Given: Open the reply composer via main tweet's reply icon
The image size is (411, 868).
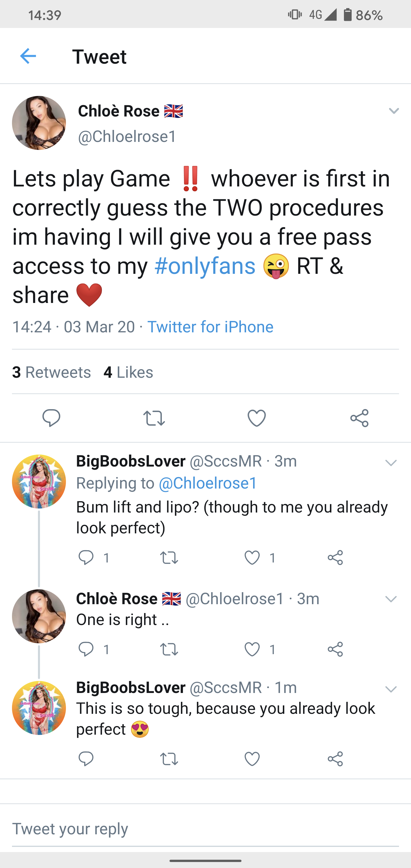Looking at the screenshot, I should pos(51,418).
